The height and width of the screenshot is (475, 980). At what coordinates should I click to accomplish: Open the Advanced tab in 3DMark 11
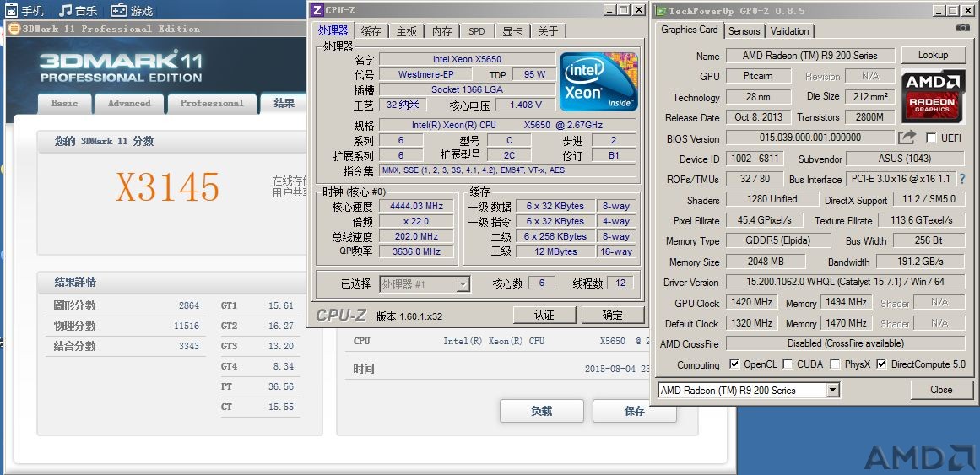click(x=129, y=104)
